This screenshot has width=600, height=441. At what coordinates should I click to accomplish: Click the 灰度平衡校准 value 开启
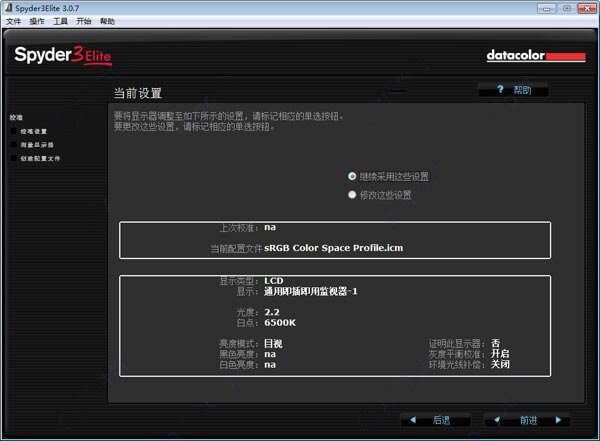500,353
